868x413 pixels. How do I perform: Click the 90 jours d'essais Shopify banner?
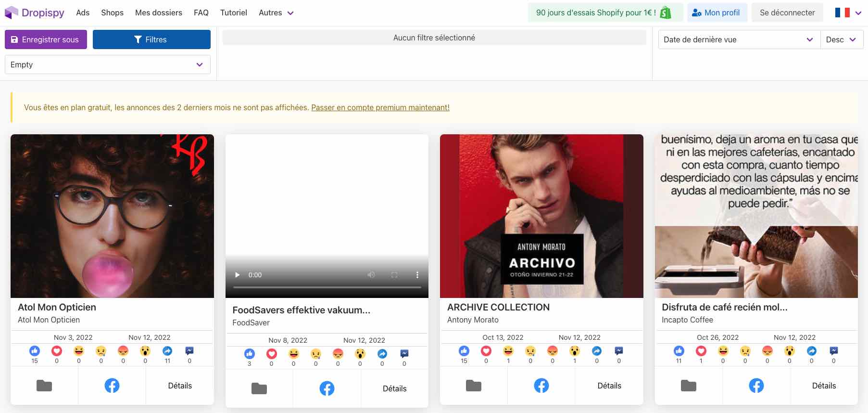605,13
